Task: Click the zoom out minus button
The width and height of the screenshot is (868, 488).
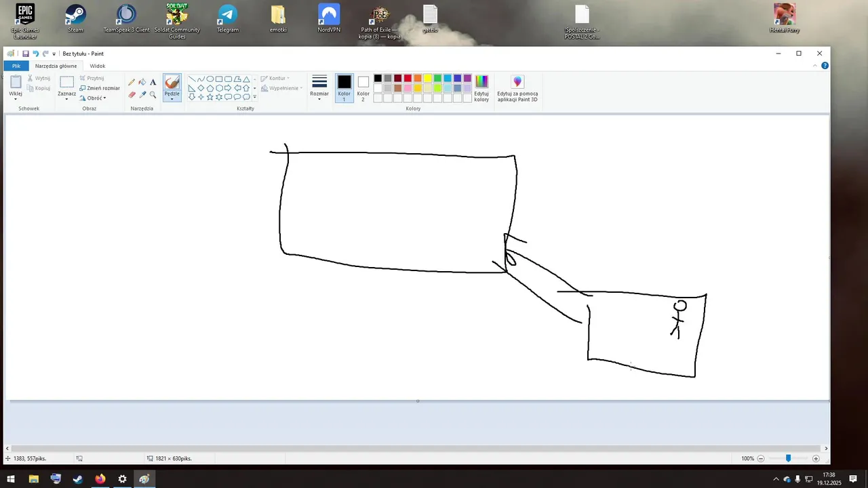Action: [x=761, y=459]
